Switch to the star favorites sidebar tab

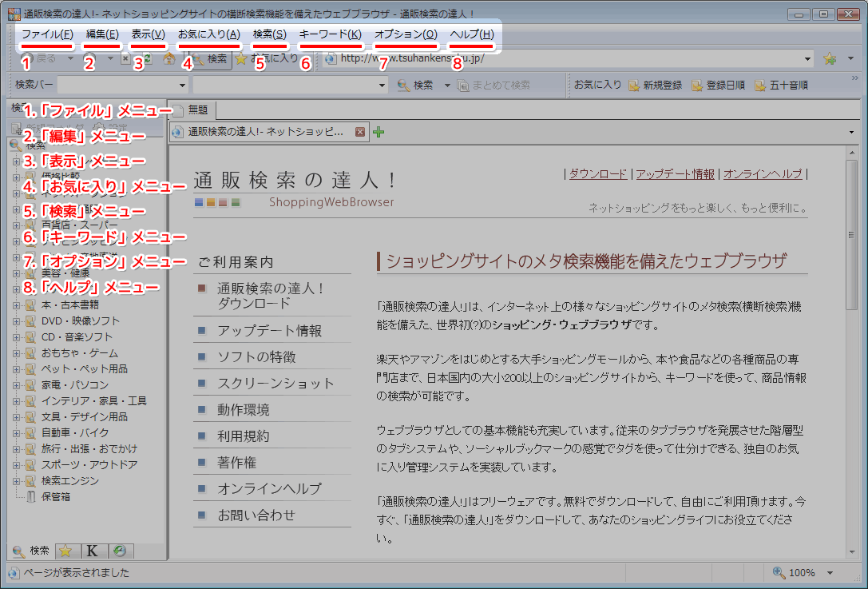point(65,551)
